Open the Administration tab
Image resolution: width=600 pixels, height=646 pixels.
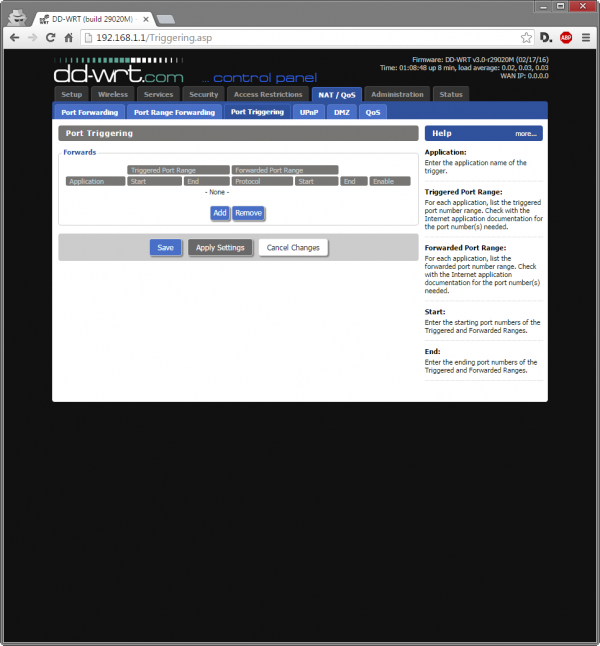coord(397,94)
